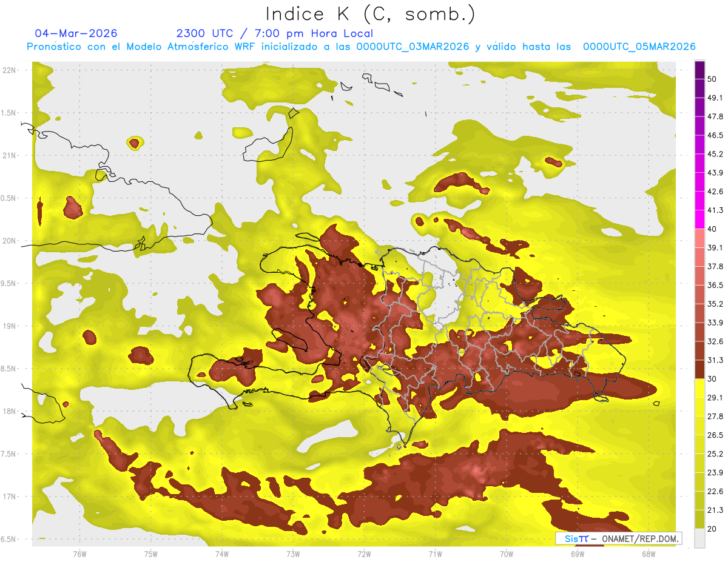Click the "36.5" color scale label
The image size is (728, 562).
[x=715, y=285]
